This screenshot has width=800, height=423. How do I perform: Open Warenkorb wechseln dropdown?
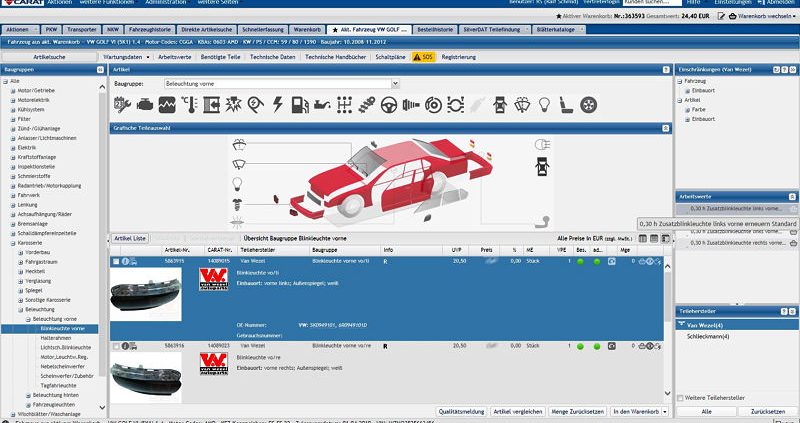(764, 16)
